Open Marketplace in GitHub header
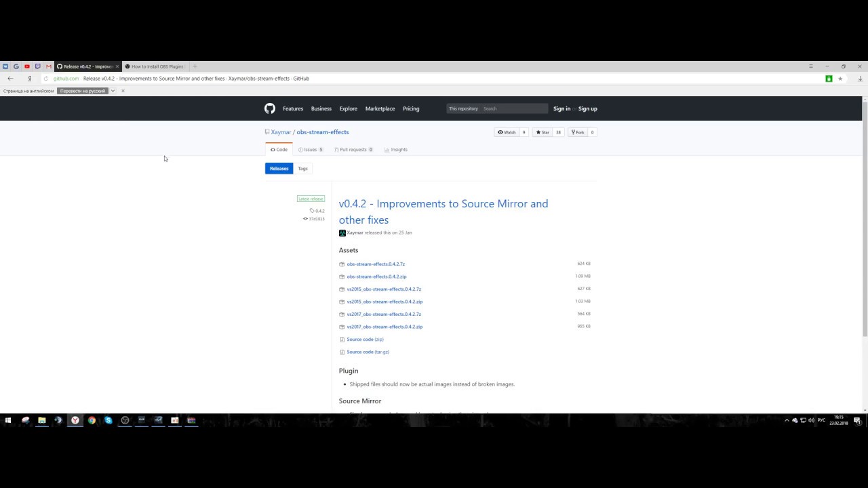The image size is (868, 488). point(380,108)
